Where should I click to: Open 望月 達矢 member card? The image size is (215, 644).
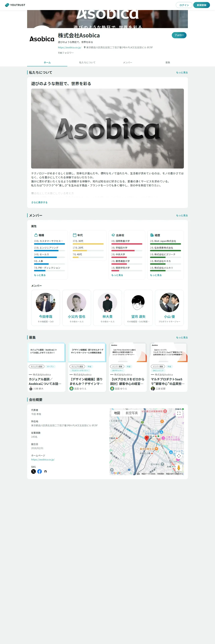pyautogui.click(x=138, y=308)
